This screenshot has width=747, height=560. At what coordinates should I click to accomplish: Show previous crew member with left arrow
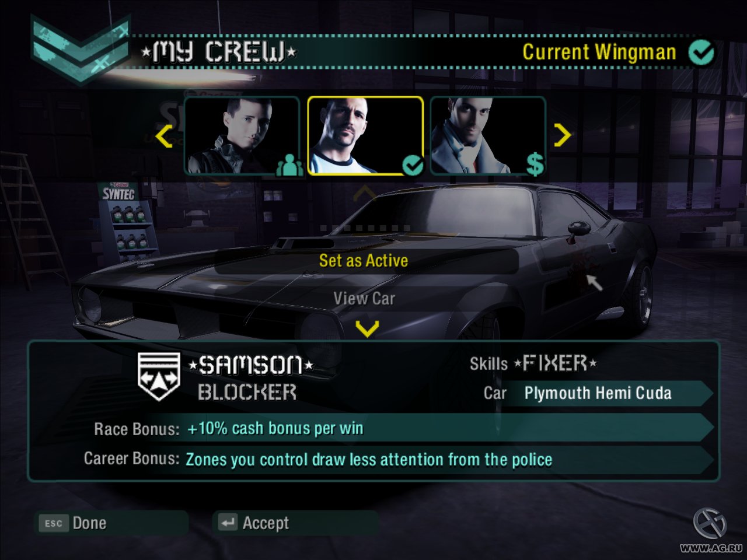tap(164, 136)
